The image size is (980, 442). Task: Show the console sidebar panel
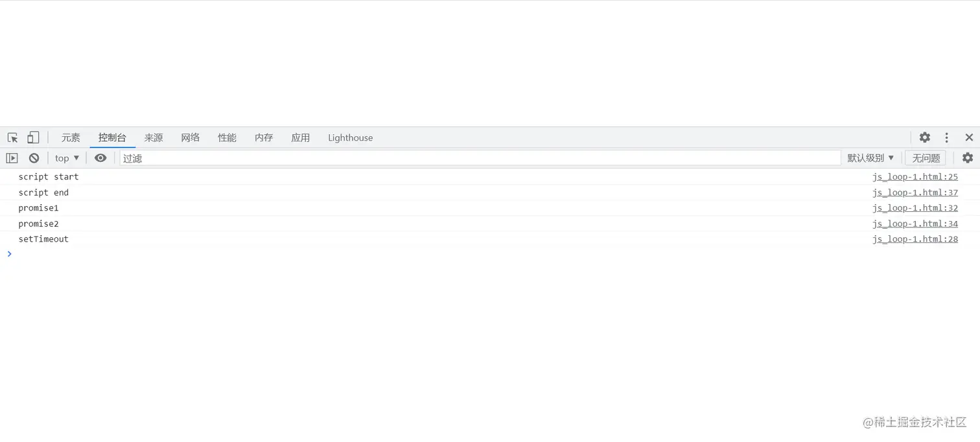[x=12, y=157]
